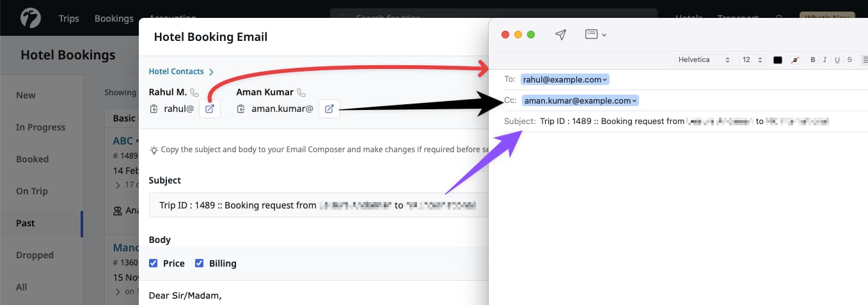Open the black text color swatch
Screen dimensions: 868x305
[x=778, y=60]
